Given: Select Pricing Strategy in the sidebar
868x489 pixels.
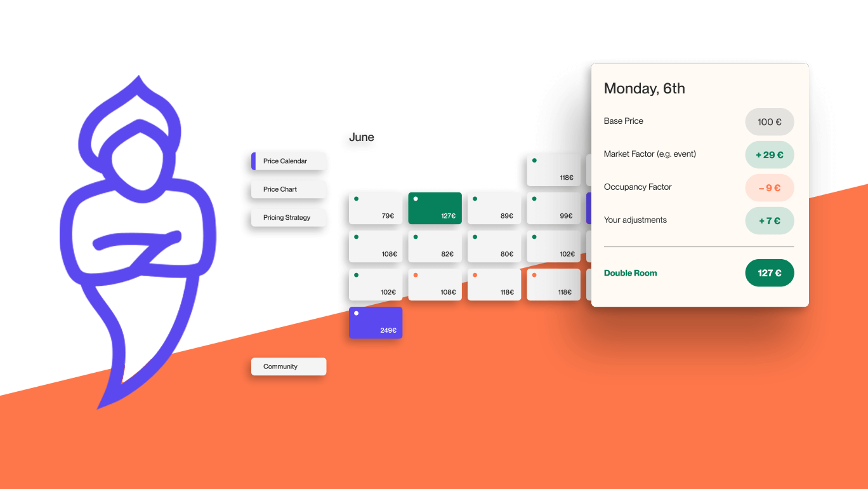Looking at the screenshot, I should click(289, 217).
